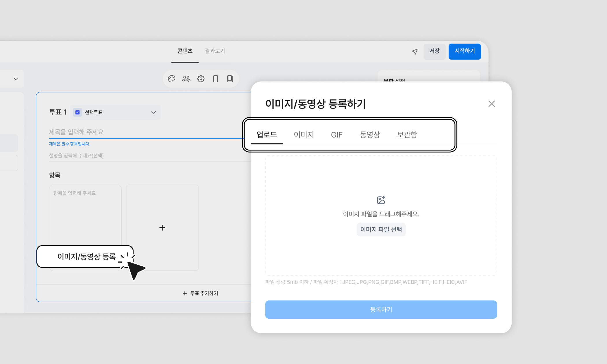Click the 저장 button
607x364 pixels.
[434, 51]
